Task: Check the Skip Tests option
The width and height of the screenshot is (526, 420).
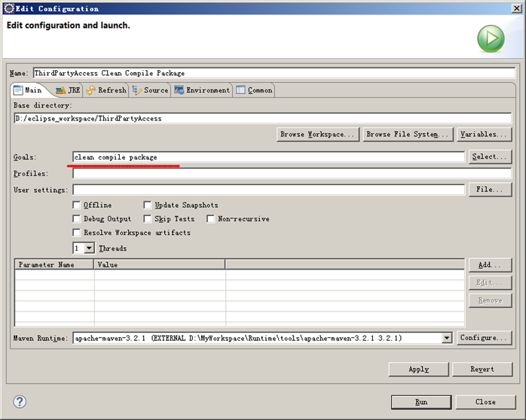Action: [147, 219]
